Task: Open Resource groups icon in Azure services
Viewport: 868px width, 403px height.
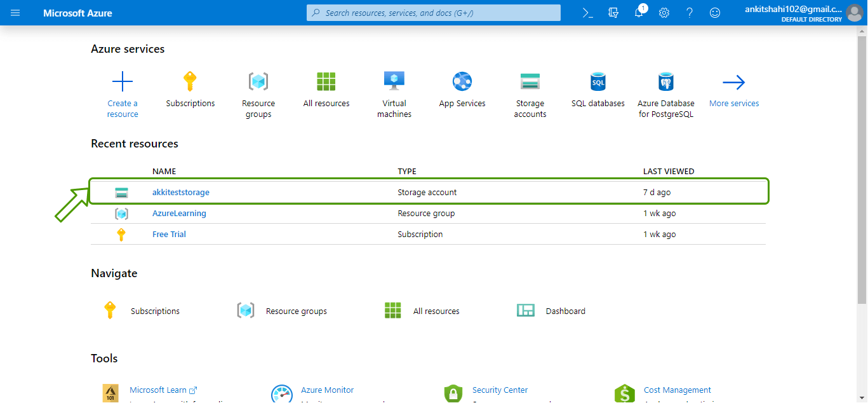Action: coord(258,81)
